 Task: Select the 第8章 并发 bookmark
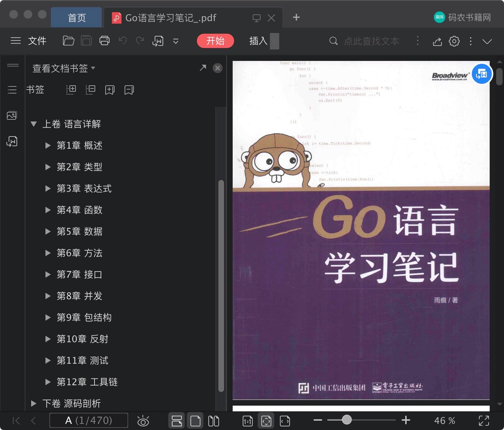click(x=79, y=296)
